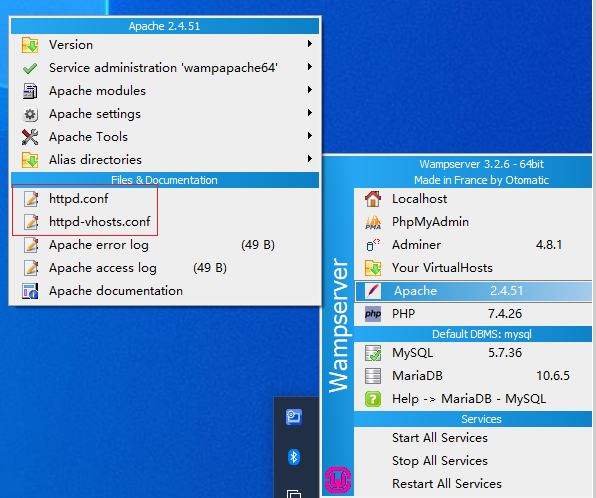Click the green question mark Help icon

[373, 399]
